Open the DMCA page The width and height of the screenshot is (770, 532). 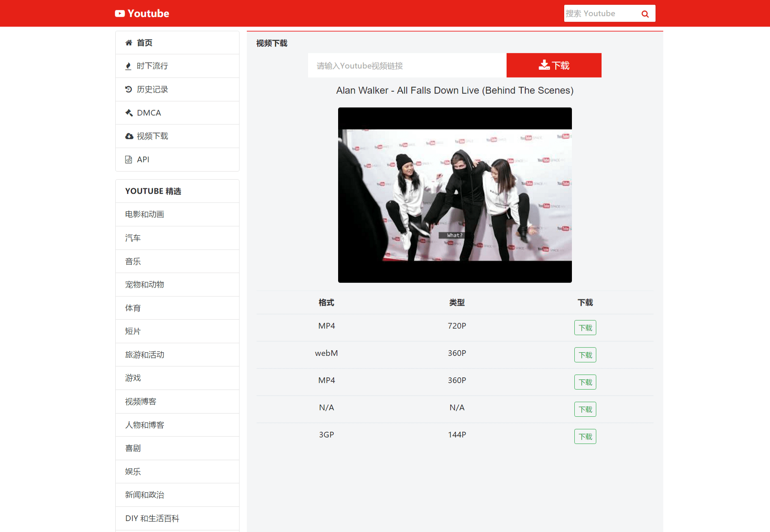click(x=177, y=113)
